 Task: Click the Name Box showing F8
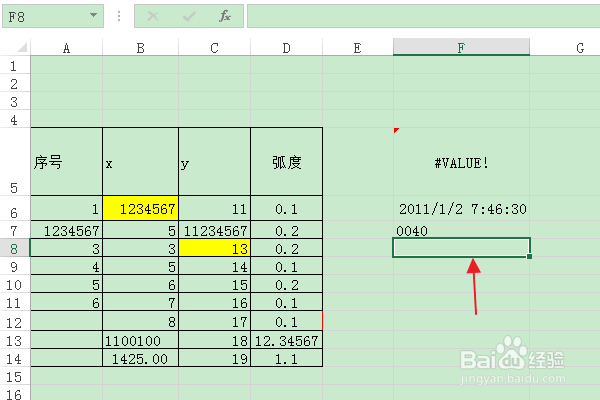[x=53, y=16]
